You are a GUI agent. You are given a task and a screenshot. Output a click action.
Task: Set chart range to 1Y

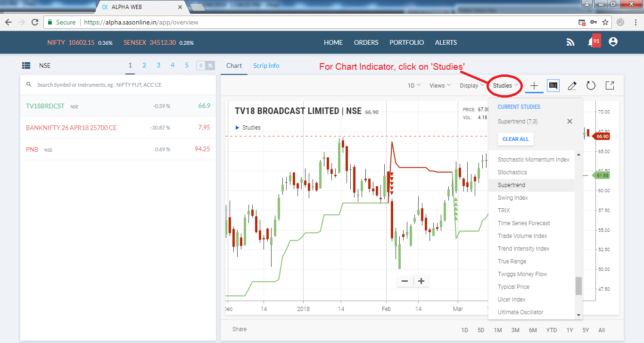[570, 330]
